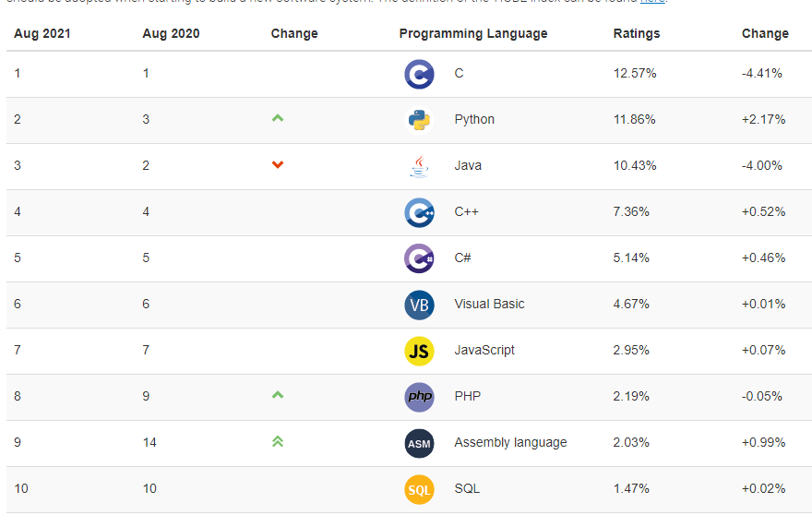Screen dimensions: 812x515
Task: Click the Java coffee cup logo
Action: (419, 166)
